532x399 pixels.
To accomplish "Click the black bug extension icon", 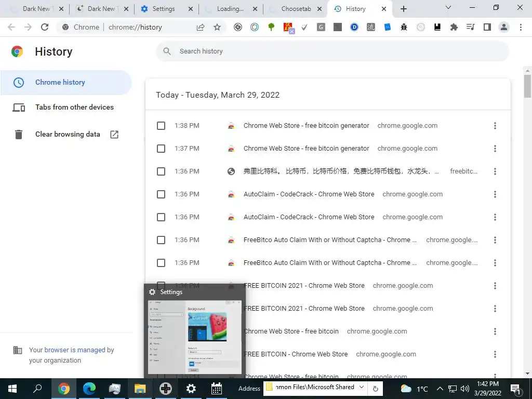I will click(404, 27).
